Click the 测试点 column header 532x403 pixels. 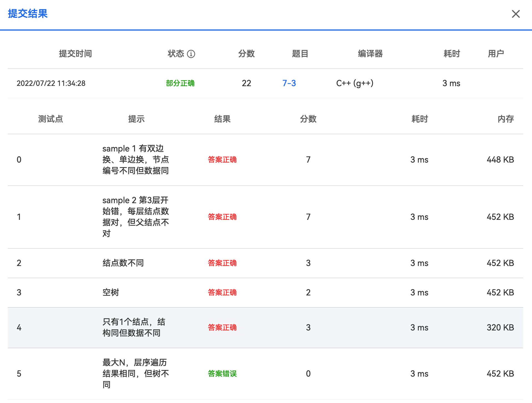[51, 119]
